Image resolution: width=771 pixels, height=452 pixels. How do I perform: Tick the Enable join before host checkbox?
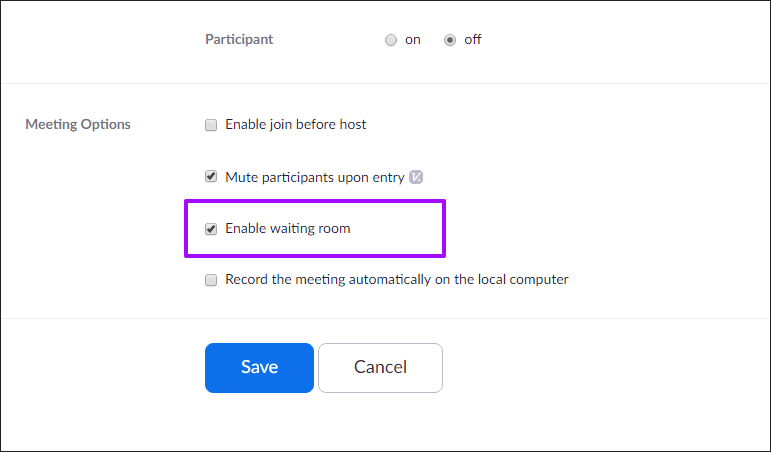coord(211,125)
